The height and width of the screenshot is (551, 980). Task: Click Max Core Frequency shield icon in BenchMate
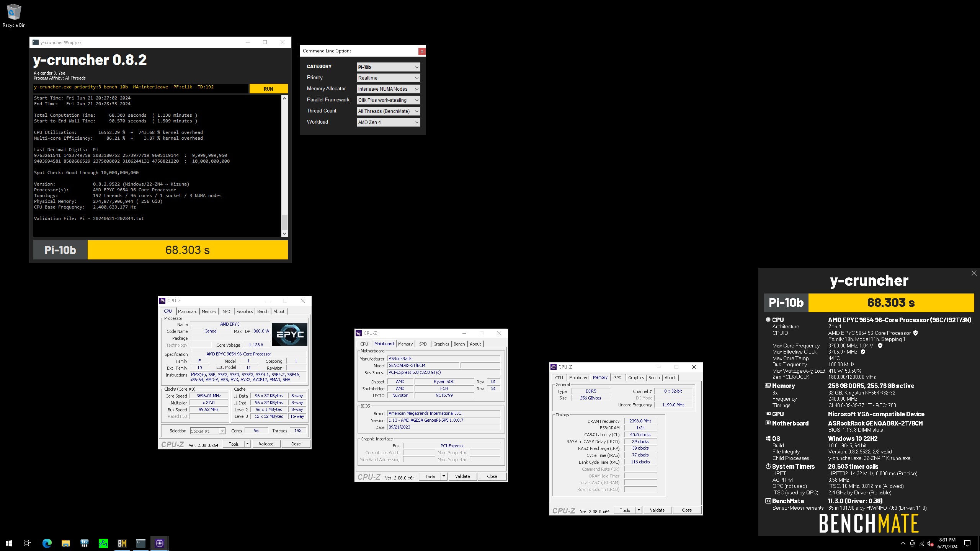pos(880,346)
